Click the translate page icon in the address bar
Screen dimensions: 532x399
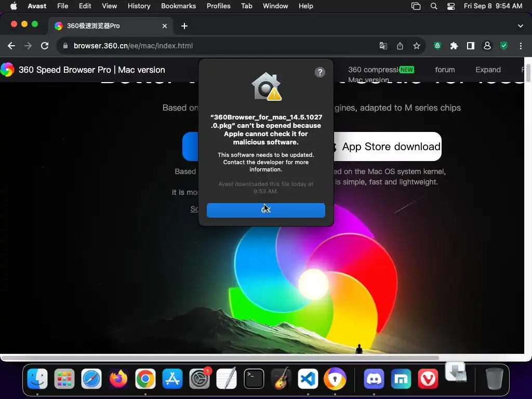click(x=383, y=46)
